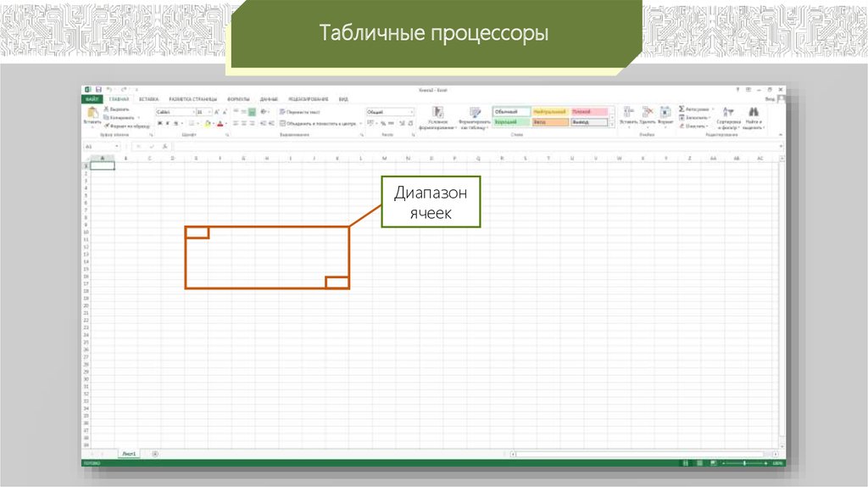Click the zoom slider in status bar
This screenshot has height=487, width=868.
[x=744, y=462]
